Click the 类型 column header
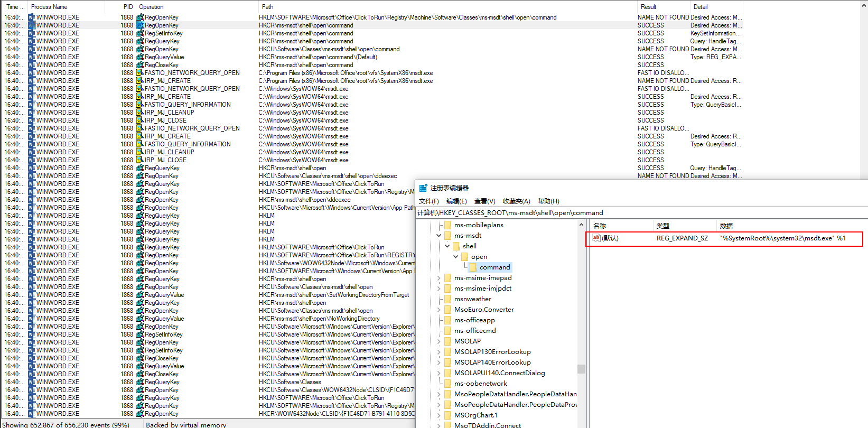Image resolution: width=868 pixels, height=428 pixels. (685, 226)
